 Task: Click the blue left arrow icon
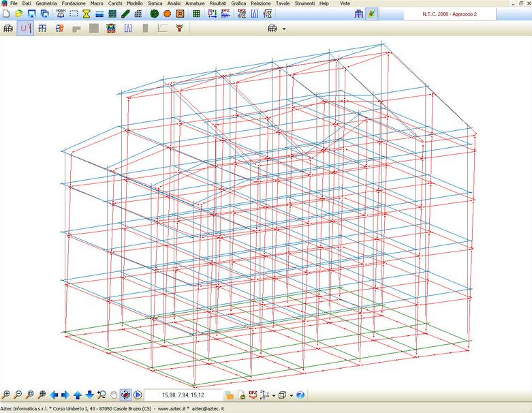click(x=54, y=395)
